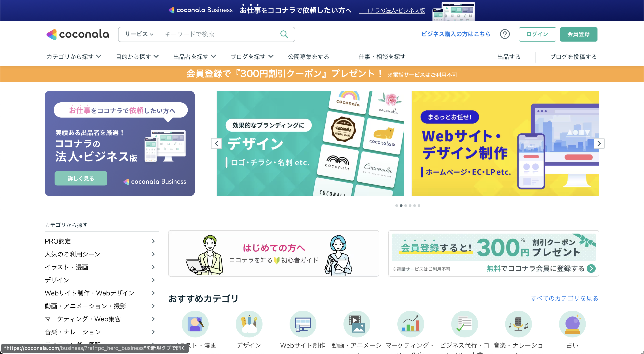Expand the ブログを探す nav menu
This screenshot has height=354, width=644.
[252, 57]
